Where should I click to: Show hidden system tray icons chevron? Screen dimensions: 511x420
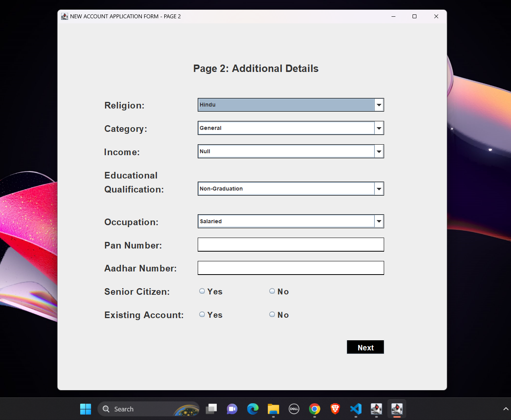[506, 409]
